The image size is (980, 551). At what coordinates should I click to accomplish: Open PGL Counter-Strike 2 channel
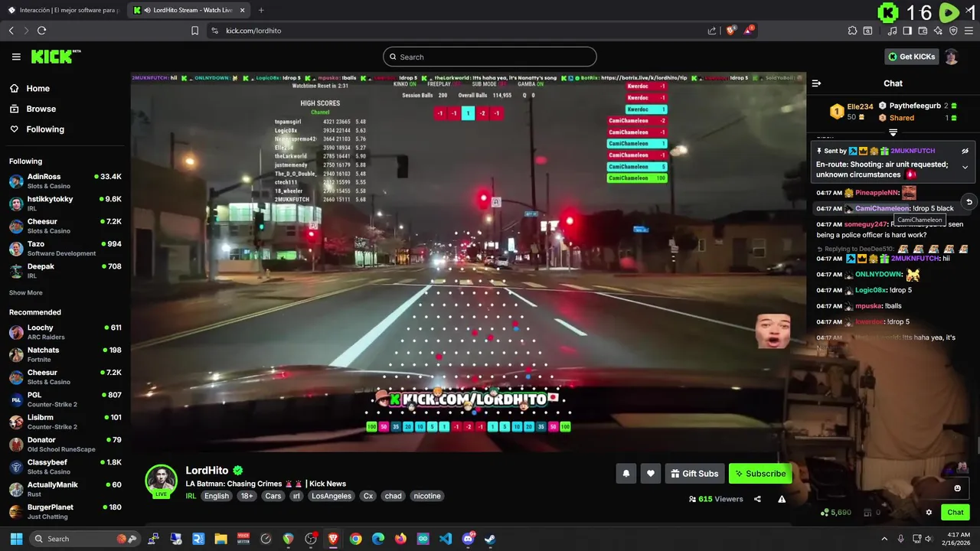65,399
